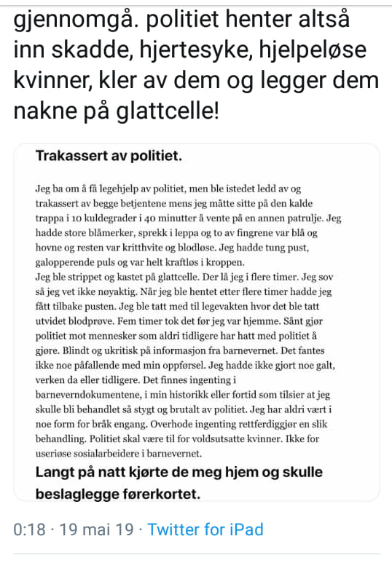
Task: Click the line 'galopperende puls og var helt kraftløs'
Action: 140,262
